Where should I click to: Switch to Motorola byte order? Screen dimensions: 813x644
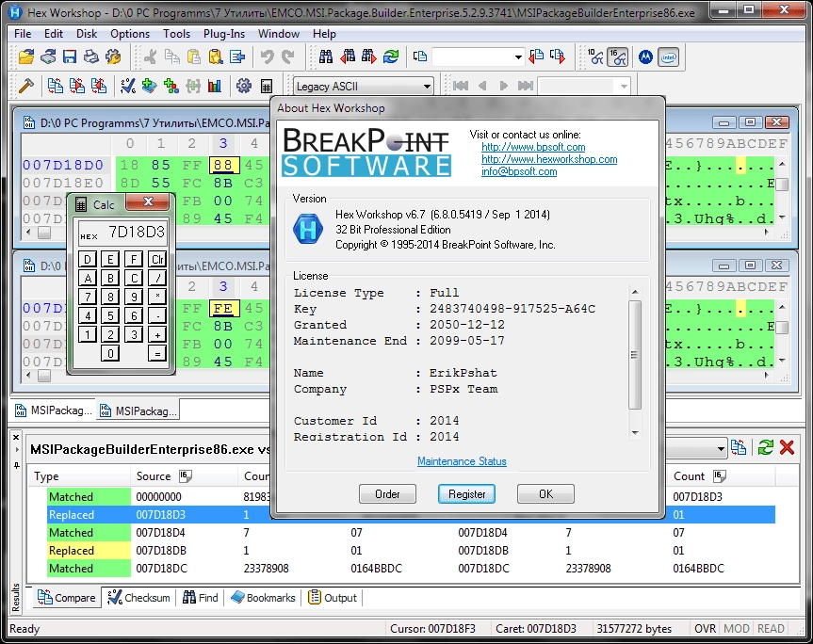click(x=645, y=57)
